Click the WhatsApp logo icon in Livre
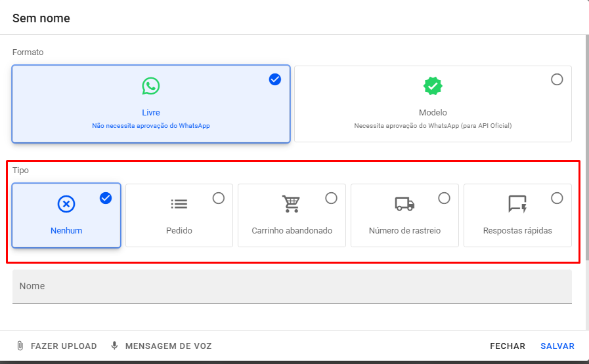589x364 pixels. [150, 86]
